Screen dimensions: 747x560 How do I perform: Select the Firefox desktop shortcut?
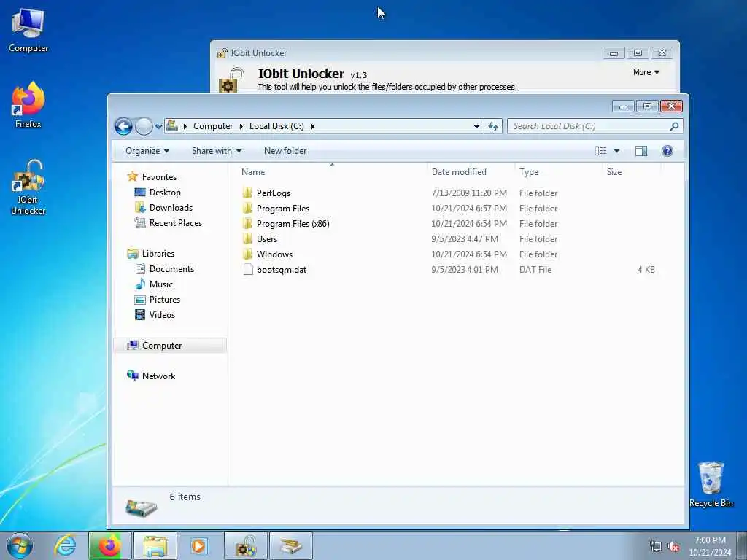pos(28,105)
